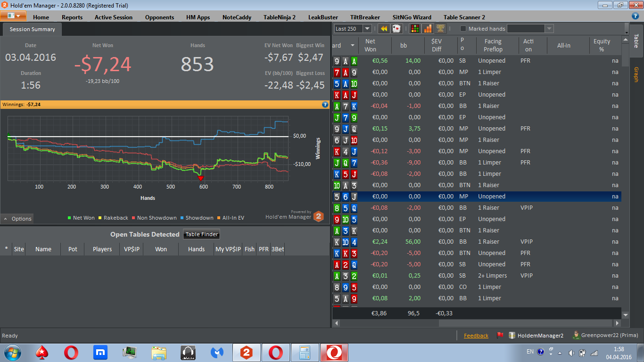Open the file explorer folder icon
644x362 pixels.
tap(159, 352)
